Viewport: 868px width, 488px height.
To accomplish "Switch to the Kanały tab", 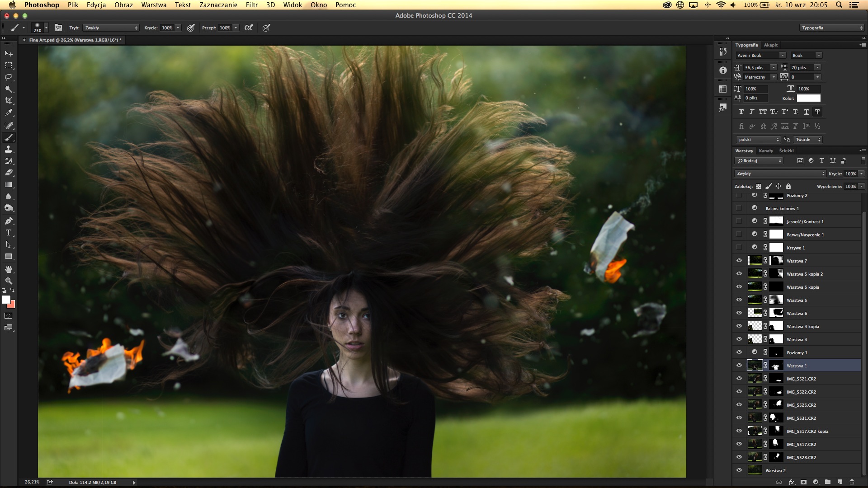I will pos(765,151).
